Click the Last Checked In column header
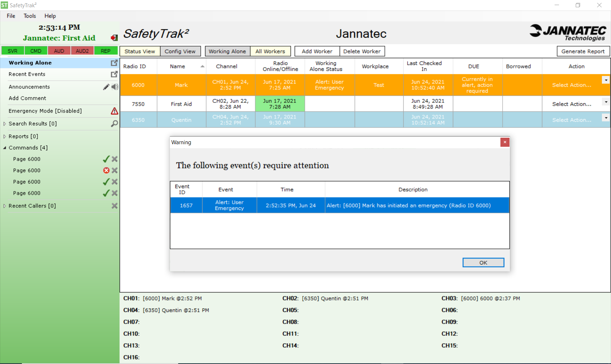This screenshot has height=364, width=611. 428,66
